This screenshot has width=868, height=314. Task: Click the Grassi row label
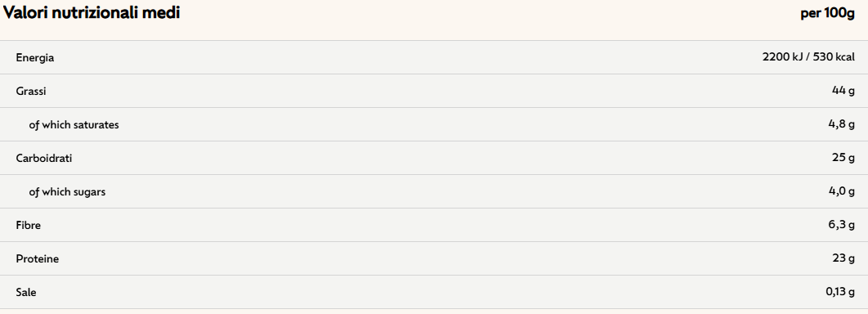(x=31, y=92)
